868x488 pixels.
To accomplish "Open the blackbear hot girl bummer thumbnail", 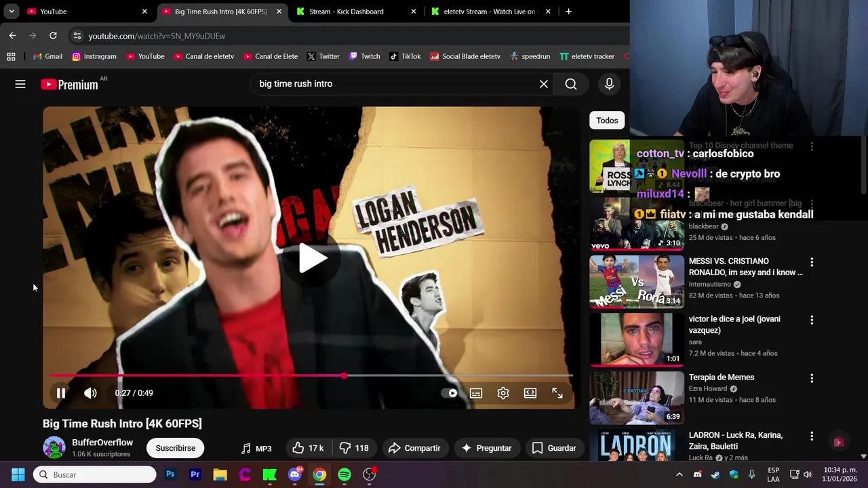I will pos(637,224).
